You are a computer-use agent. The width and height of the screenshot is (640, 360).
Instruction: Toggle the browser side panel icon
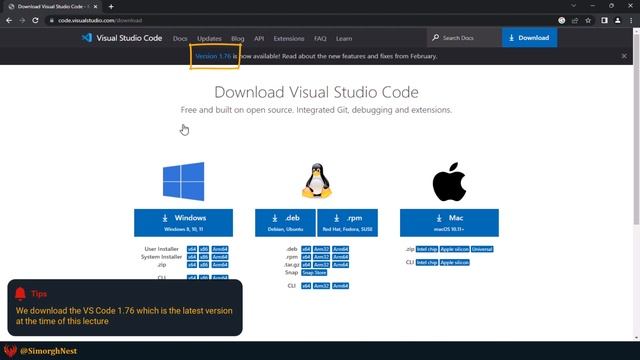coord(604,20)
